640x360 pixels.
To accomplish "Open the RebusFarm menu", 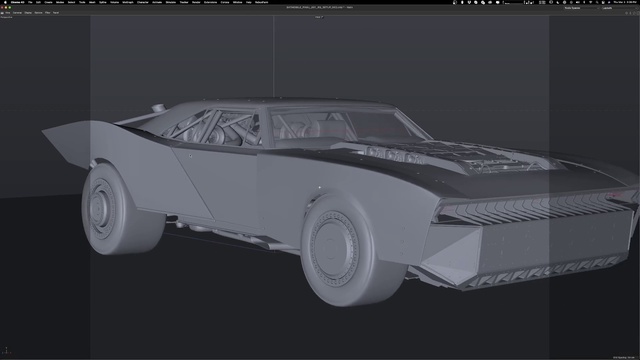I will click(262, 2).
